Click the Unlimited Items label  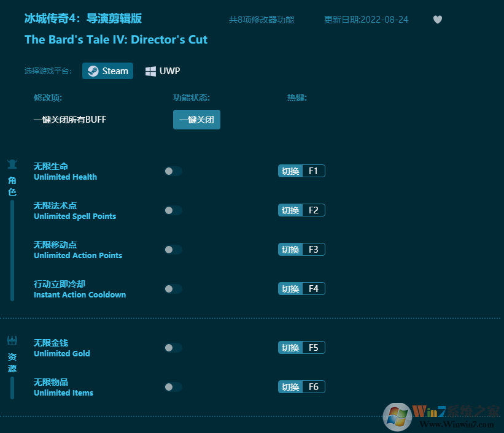click(63, 393)
